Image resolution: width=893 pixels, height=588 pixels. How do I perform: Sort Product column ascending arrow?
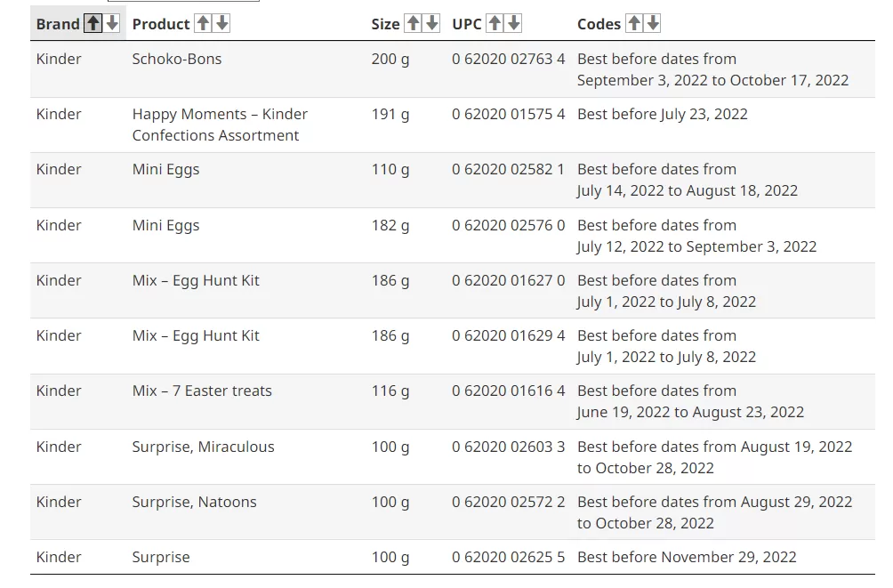pyautogui.click(x=204, y=23)
